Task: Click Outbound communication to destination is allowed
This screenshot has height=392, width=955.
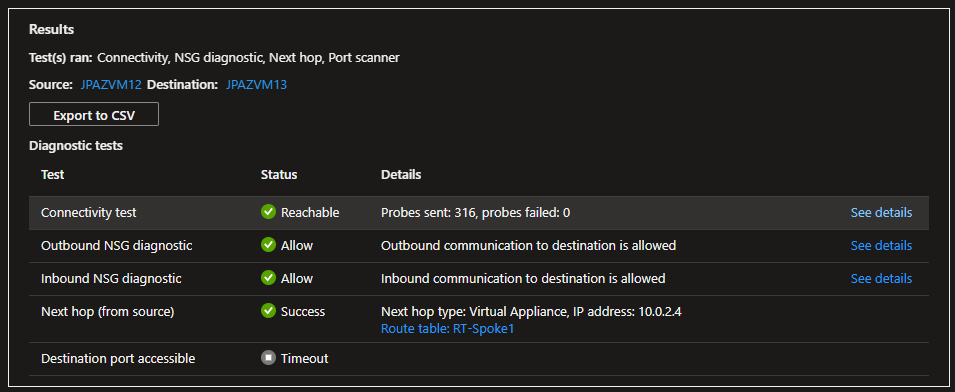Action: click(529, 245)
